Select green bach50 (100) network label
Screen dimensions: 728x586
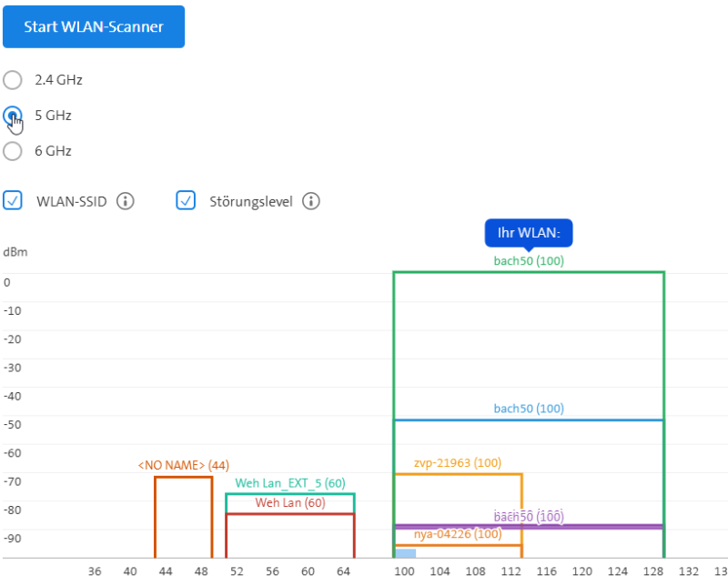(x=529, y=261)
